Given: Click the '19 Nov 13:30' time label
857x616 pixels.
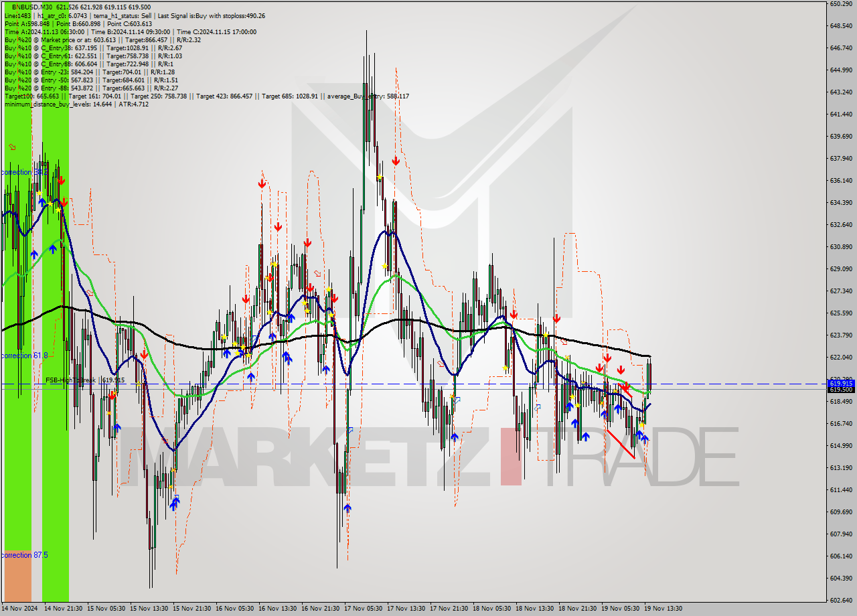Looking at the screenshot, I should coord(664,609).
